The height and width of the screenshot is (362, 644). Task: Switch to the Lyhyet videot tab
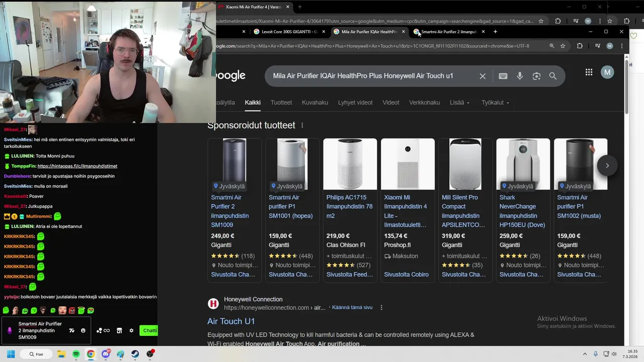(x=355, y=103)
